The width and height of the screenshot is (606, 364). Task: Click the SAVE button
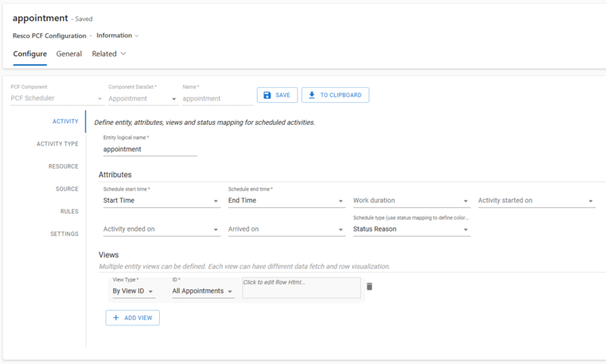pyautogui.click(x=277, y=95)
